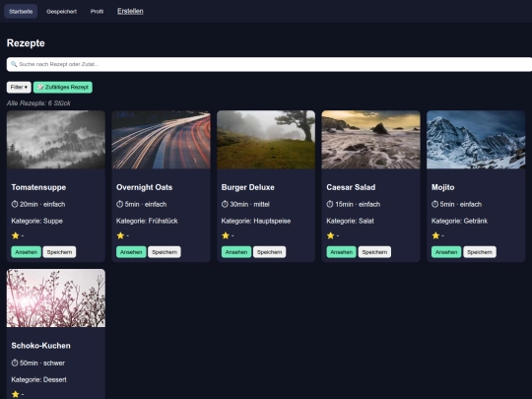This screenshot has width=532, height=399.
Task: Save the Mojito recipe with Speichern
Action: [x=480, y=252]
